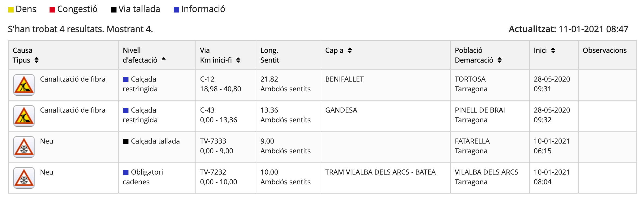The width and height of the screenshot is (644, 205).
Task: Click the Observacions column header
Action: coord(605,50)
